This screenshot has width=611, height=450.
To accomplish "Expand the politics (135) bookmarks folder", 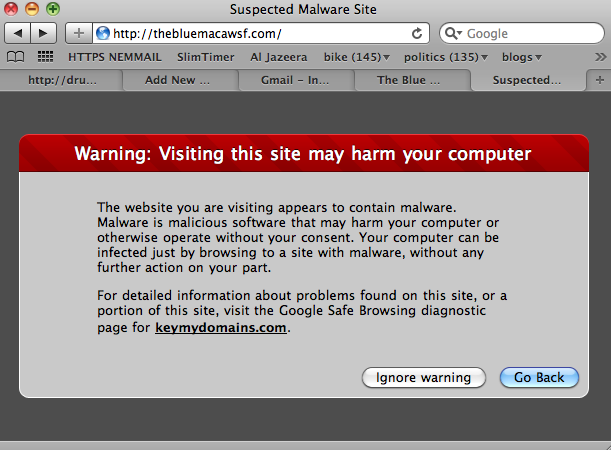I will [x=445, y=57].
